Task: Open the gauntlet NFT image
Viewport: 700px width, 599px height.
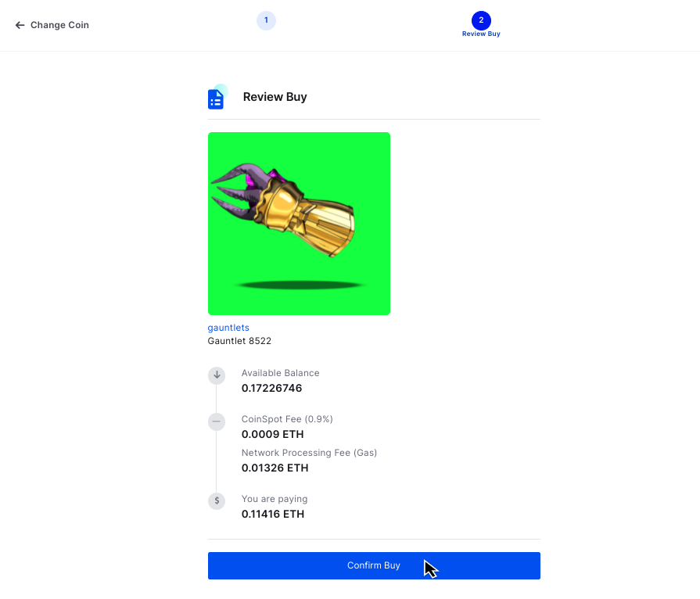Action: click(x=299, y=224)
